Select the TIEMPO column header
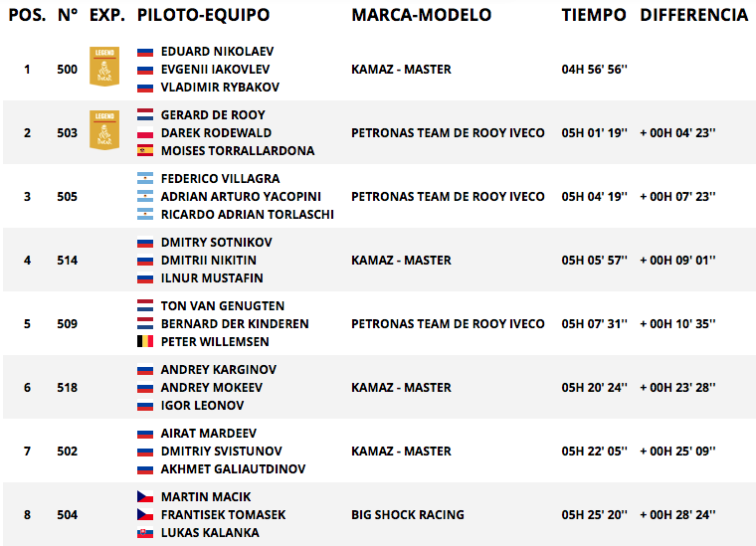 [x=594, y=15]
